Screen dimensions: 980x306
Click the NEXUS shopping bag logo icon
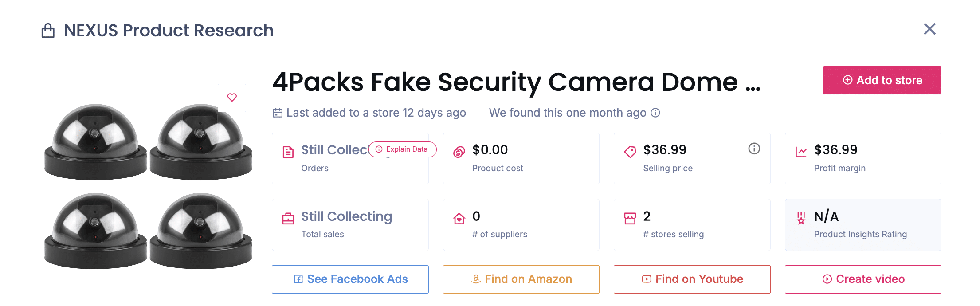[49, 30]
